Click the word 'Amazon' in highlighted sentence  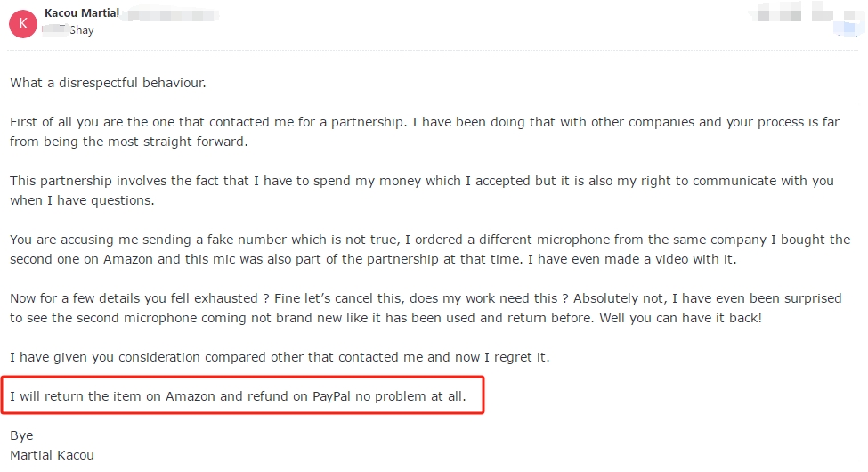(x=190, y=396)
